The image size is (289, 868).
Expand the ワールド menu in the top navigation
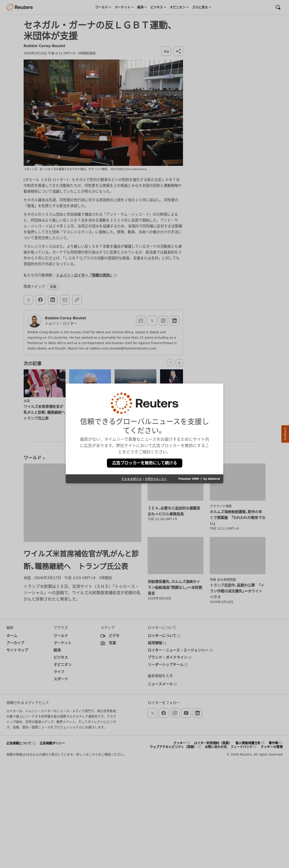click(103, 7)
